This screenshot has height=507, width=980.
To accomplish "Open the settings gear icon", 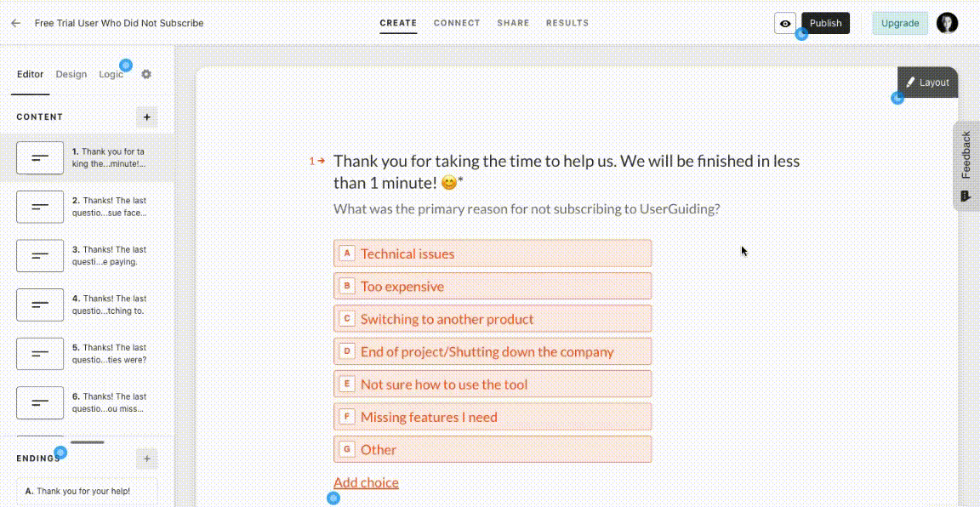I will coord(146,74).
